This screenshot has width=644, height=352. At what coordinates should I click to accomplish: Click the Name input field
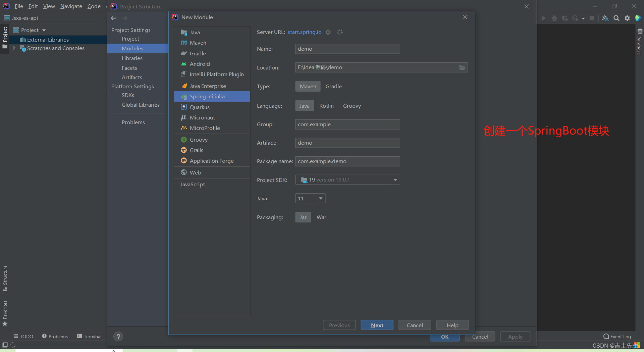(x=347, y=49)
